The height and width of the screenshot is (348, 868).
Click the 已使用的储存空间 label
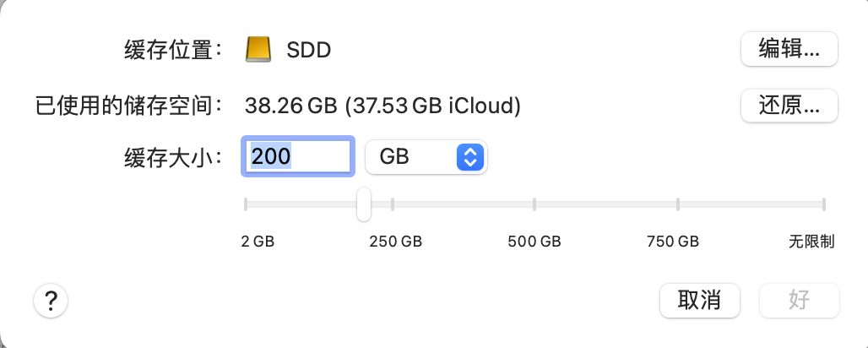coord(127,106)
